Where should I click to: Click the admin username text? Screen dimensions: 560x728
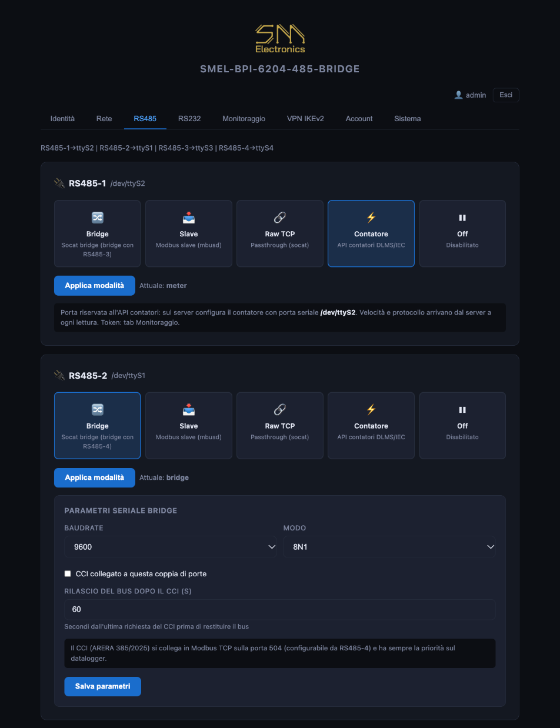pyautogui.click(x=476, y=95)
